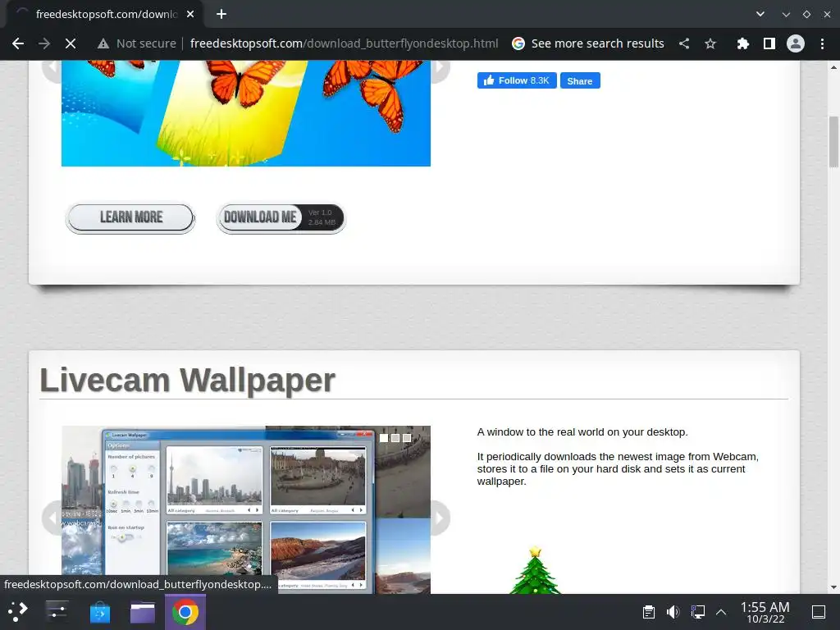840x630 pixels.
Task: Open Chrome three-dot menu
Action: coord(822,43)
